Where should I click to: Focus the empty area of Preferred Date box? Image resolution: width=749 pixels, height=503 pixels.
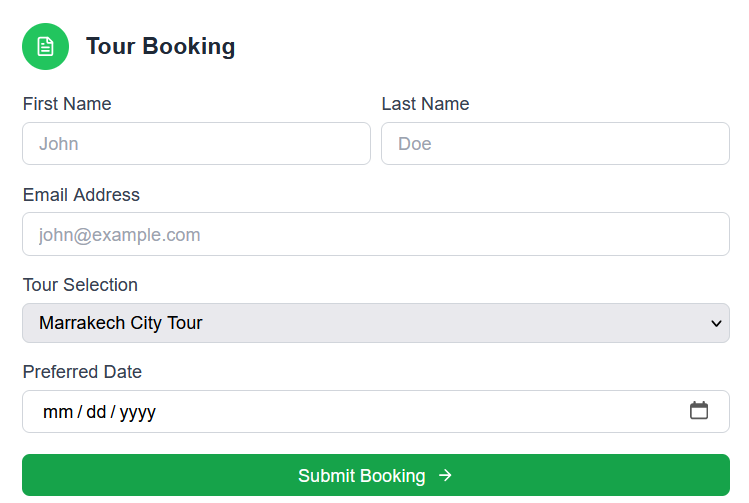coord(420,412)
